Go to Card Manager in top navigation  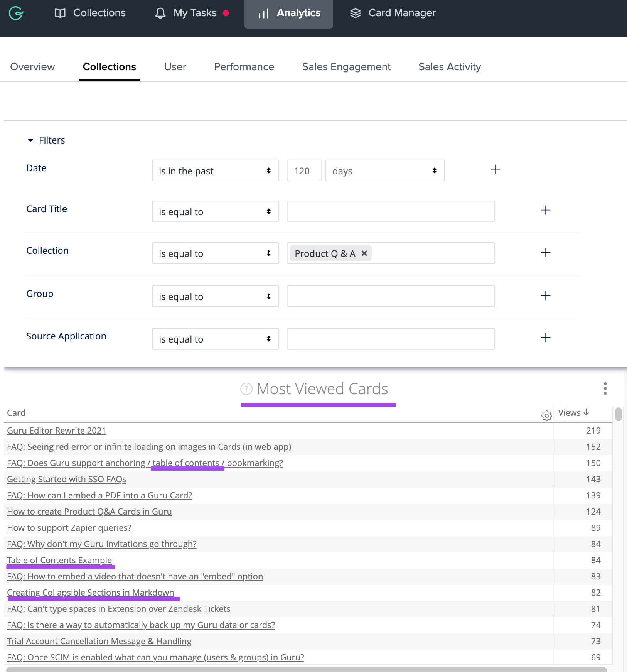click(393, 13)
